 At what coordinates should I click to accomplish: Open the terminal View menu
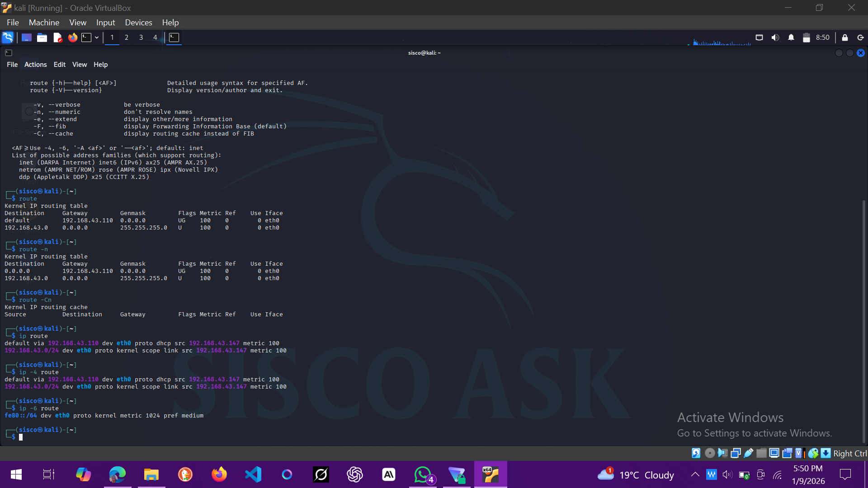(x=80, y=65)
